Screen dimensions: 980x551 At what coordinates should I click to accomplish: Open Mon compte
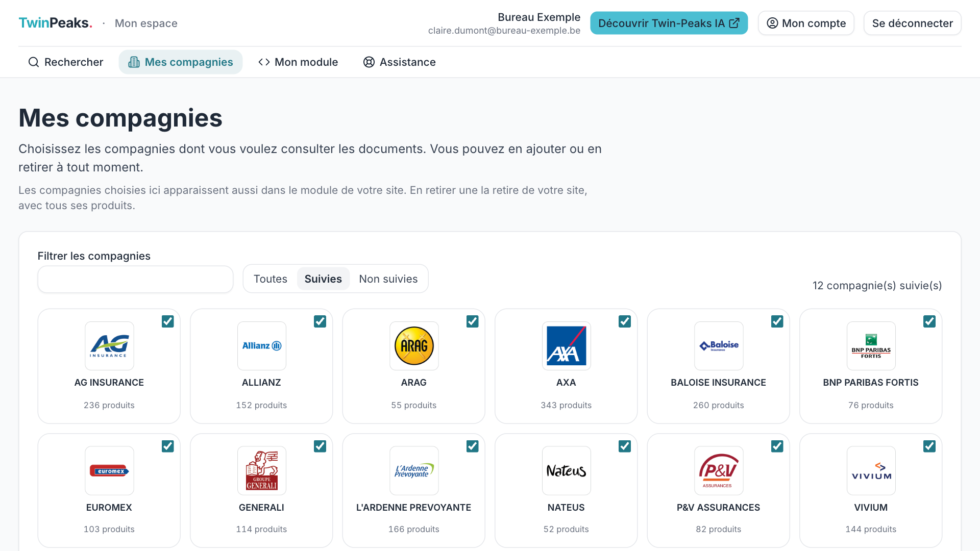pos(806,23)
